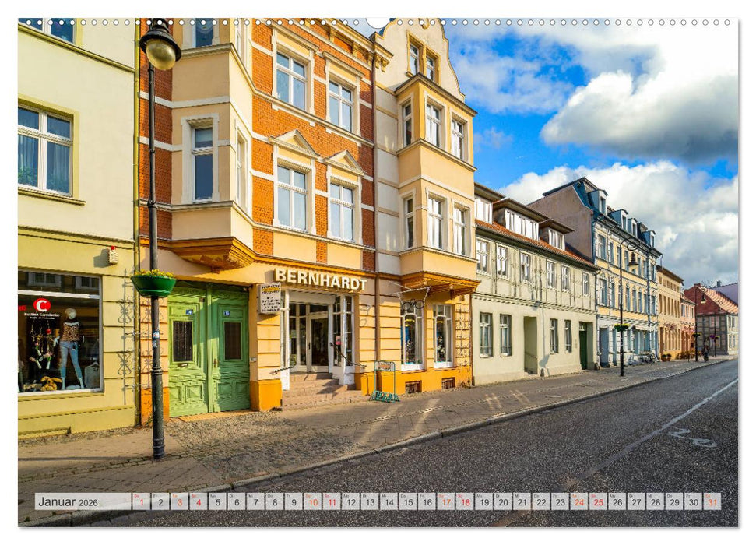Select date 24 in the date row
This screenshot has width=756, height=545.
pyautogui.click(x=578, y=502)
